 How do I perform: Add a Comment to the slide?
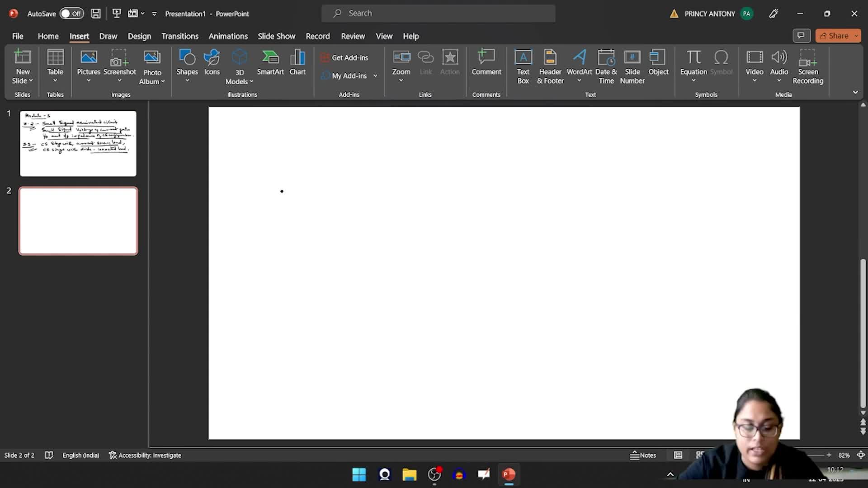coord(486,62)
